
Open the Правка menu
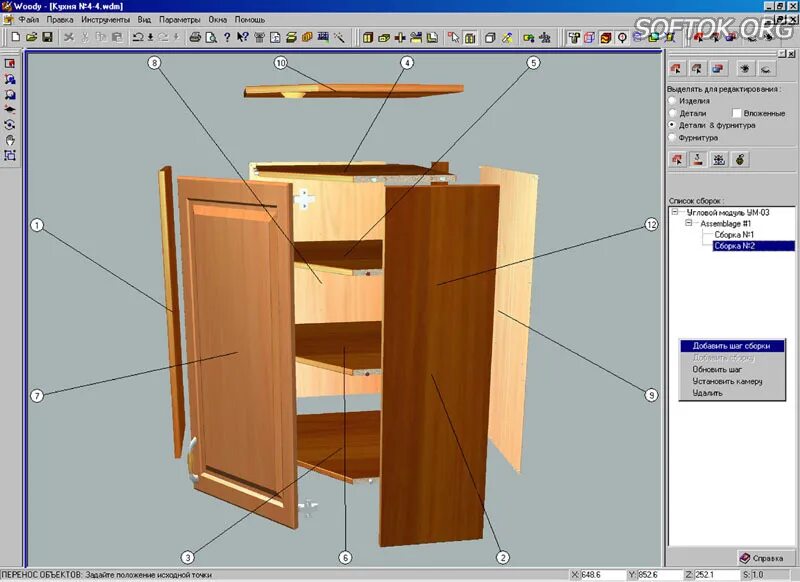(x=60, y=20)
